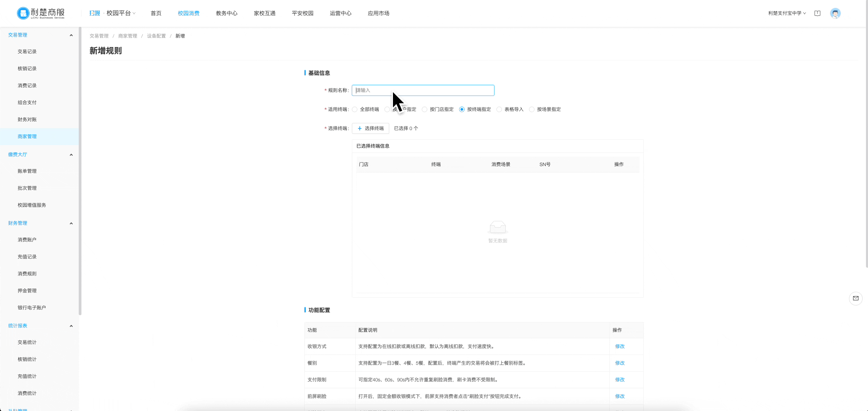Screen dimensions: 868x411
Task: Open the 平安校园 top menu
Action: (303, 13)
